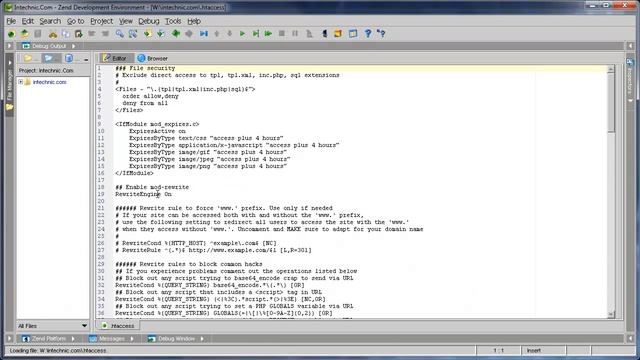Image resolution: width=640 pixels, height=360 pixels.
Task: Click the '### File security' line in editor
Action: (145, 68)
